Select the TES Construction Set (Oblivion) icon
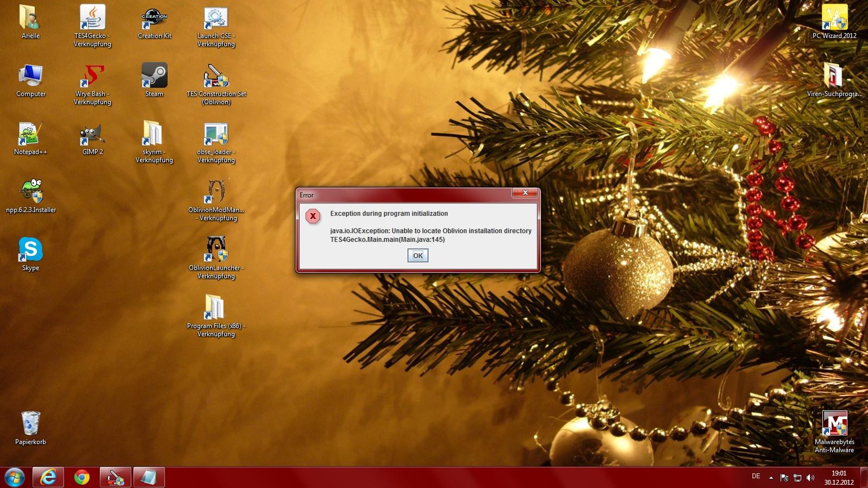The image size is (868, 488). tap(216, 77)
